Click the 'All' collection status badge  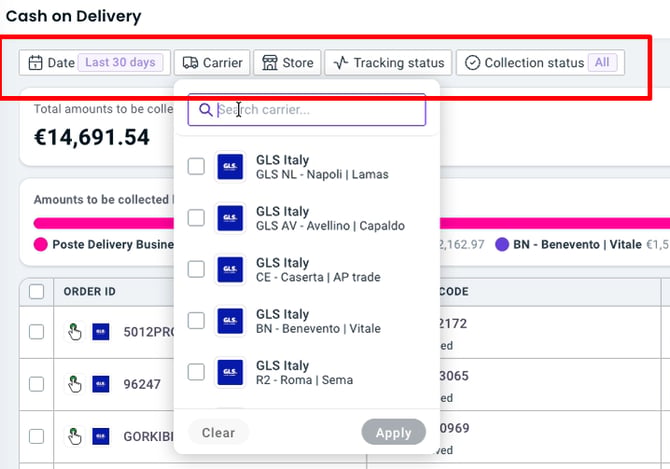602,62
